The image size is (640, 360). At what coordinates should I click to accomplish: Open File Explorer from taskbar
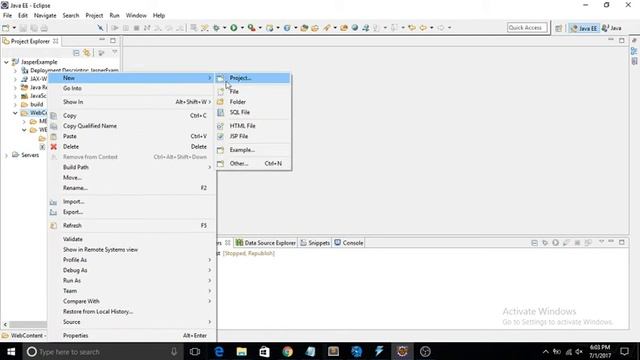[242, 351]
